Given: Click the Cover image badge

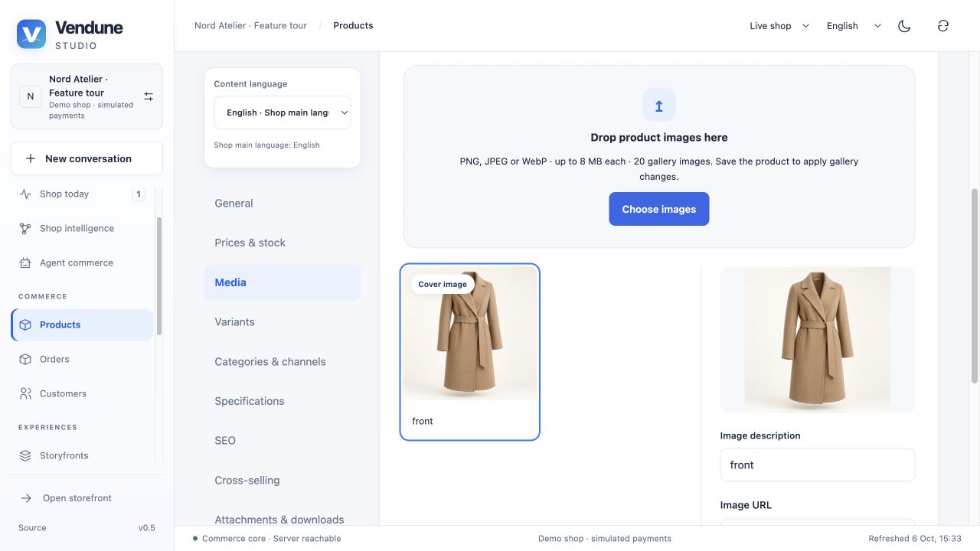Looking at the screenshot, I should point(443,285).
